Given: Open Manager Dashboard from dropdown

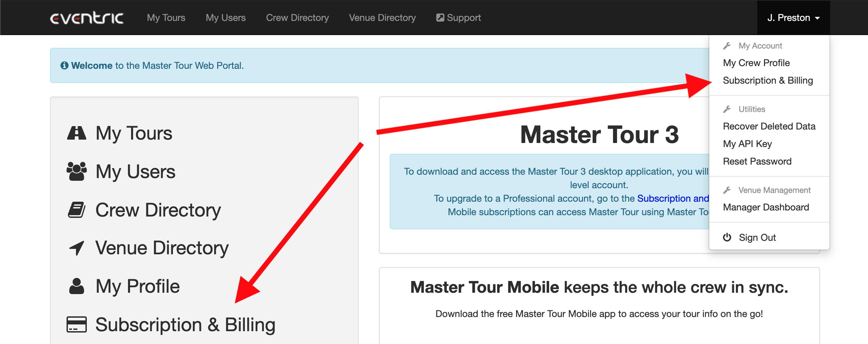Looking at the screenshot, I should tap(766, 207).
